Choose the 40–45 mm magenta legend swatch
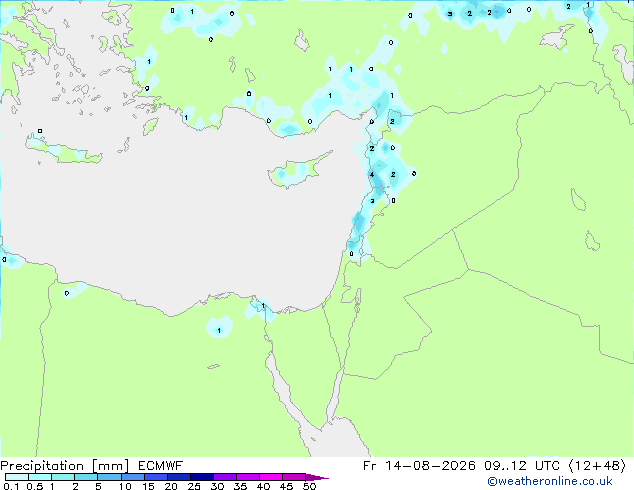 click(x=271, y=477)
